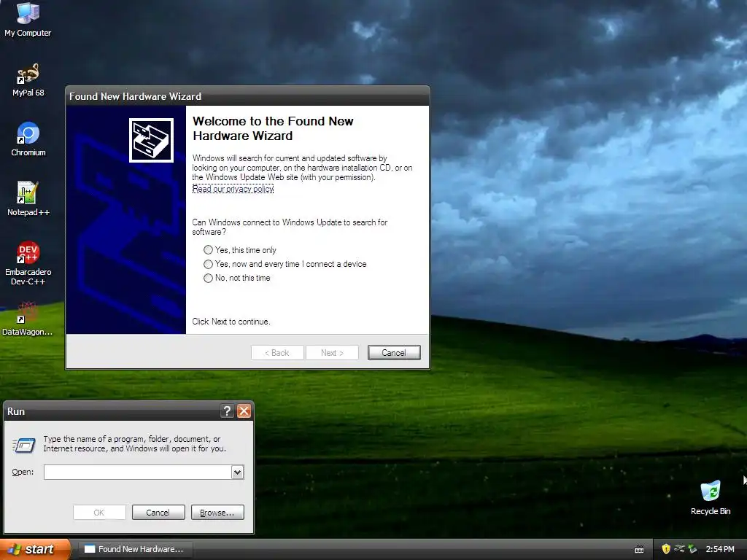Viewport: 747px width, 560px height.
Task: Click the hardware wizard icon image
Action: pyautogui.click(x=151, y=141)
